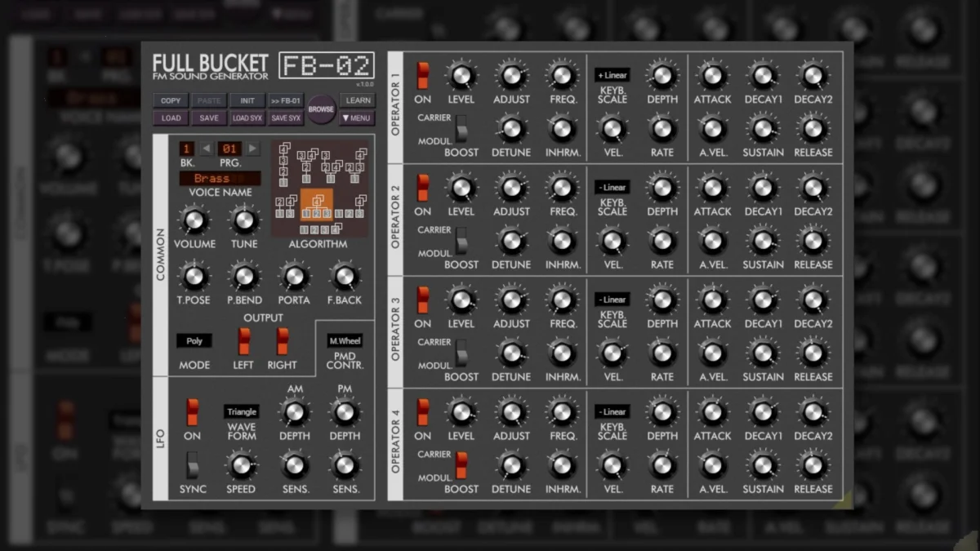Click the FB-02 logo

(327, 65)
